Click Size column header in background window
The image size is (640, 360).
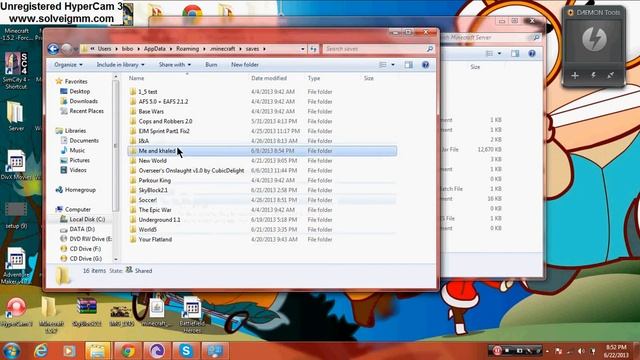click(x=475, y=67)
